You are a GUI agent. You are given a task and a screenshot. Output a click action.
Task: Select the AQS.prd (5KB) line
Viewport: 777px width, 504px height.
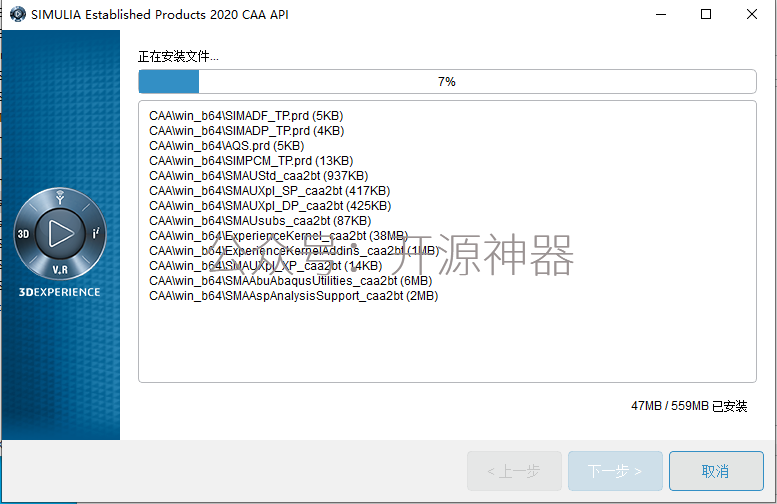point(226,146)
